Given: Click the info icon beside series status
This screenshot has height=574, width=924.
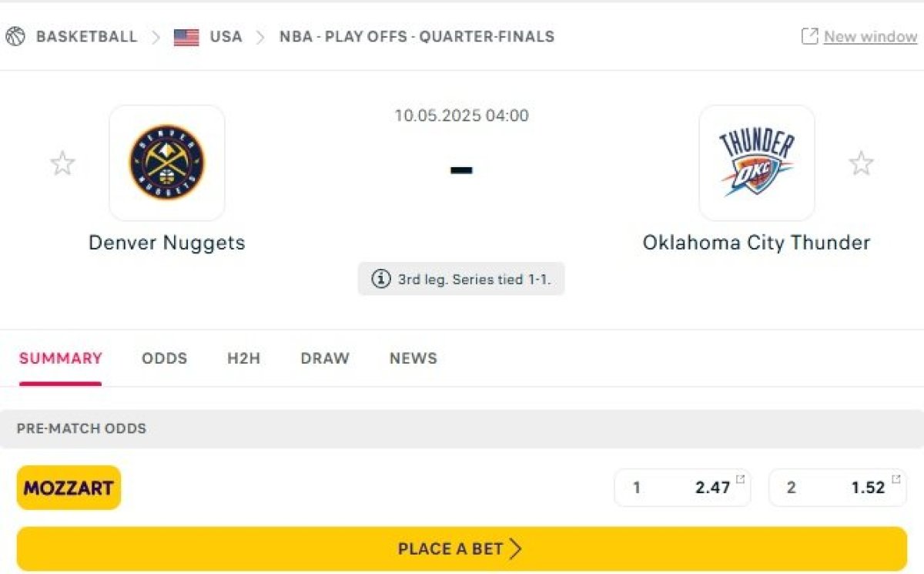Looking at the screenshot, I should pyautogui.click(x=381, y=279).
